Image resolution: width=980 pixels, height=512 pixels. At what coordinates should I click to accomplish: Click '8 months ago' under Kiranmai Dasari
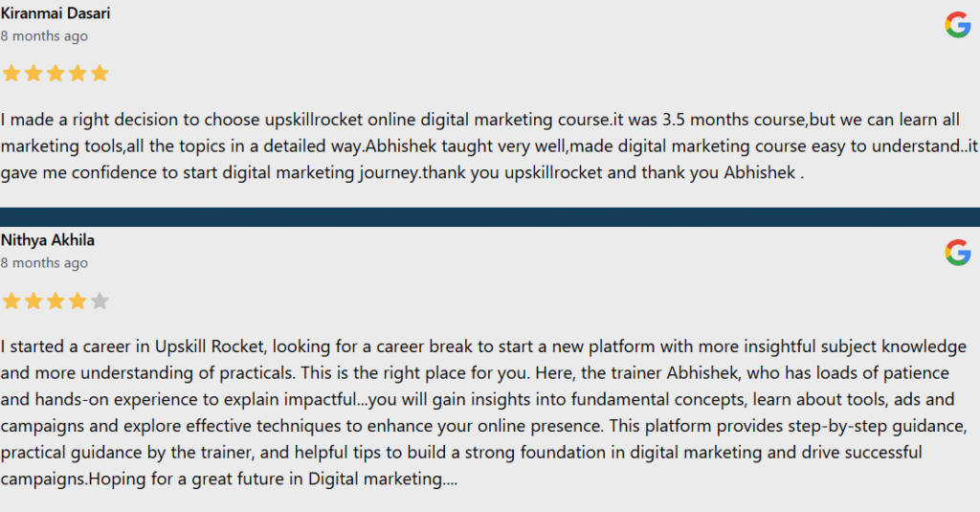point(44,36)
